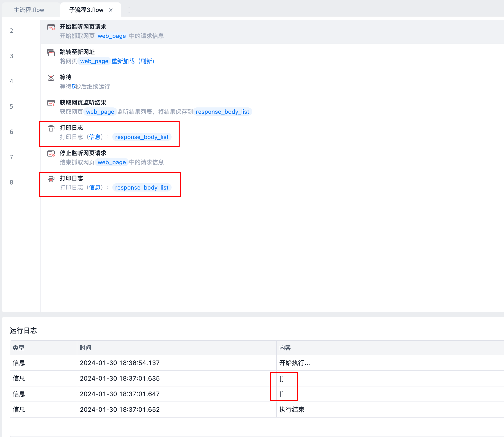Click the navigate to new URL icon
Viewport: 504px width, 437px height.
[51, 52]
